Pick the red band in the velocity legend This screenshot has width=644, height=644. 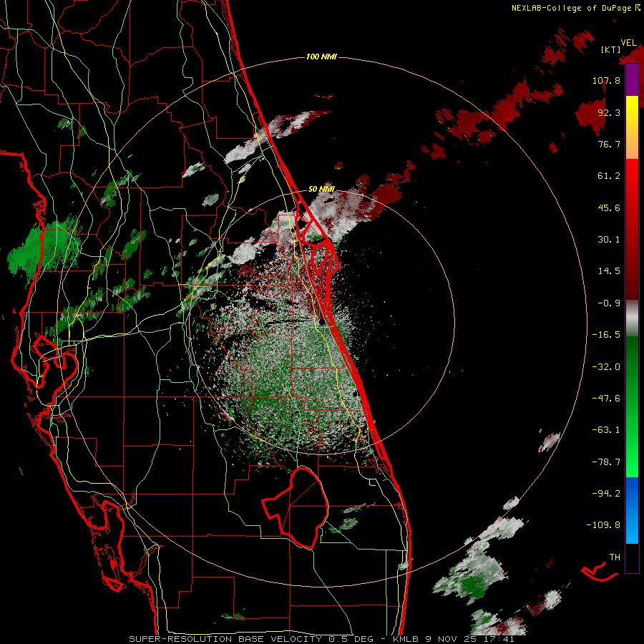pyautogui.click(x=632, y=229)
